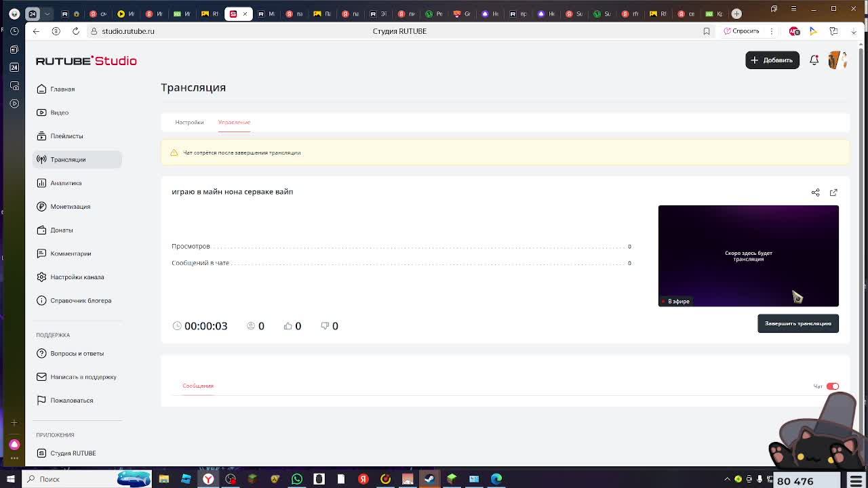
Task: Open a new browser tab
Action: tap(736, 14)
